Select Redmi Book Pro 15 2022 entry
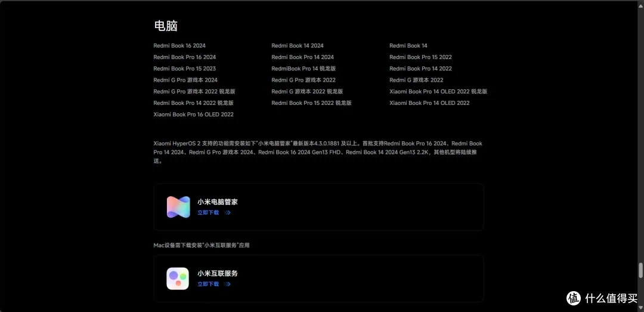Viewport: 644px width, 312px height. point(420,57)
